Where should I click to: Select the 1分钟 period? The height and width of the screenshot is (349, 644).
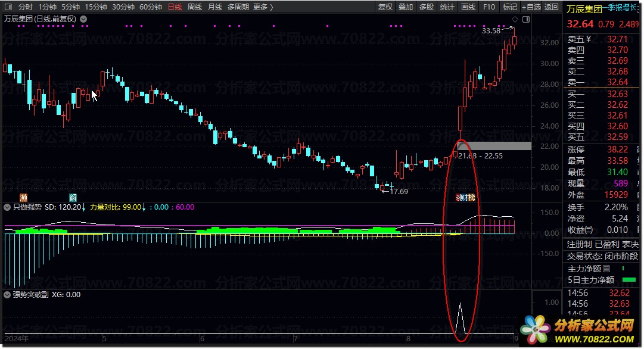tap(47, 7)
